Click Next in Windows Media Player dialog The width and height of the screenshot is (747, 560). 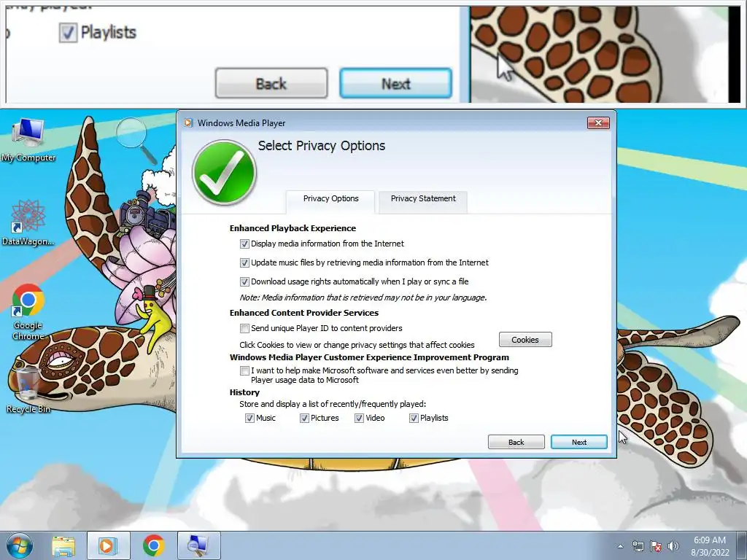pos(578,442)
